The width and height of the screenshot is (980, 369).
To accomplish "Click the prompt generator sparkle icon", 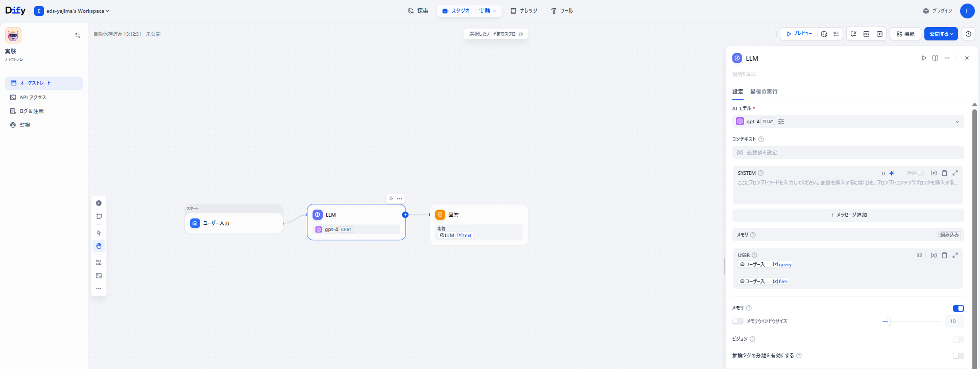I will (x=892, y=173).
